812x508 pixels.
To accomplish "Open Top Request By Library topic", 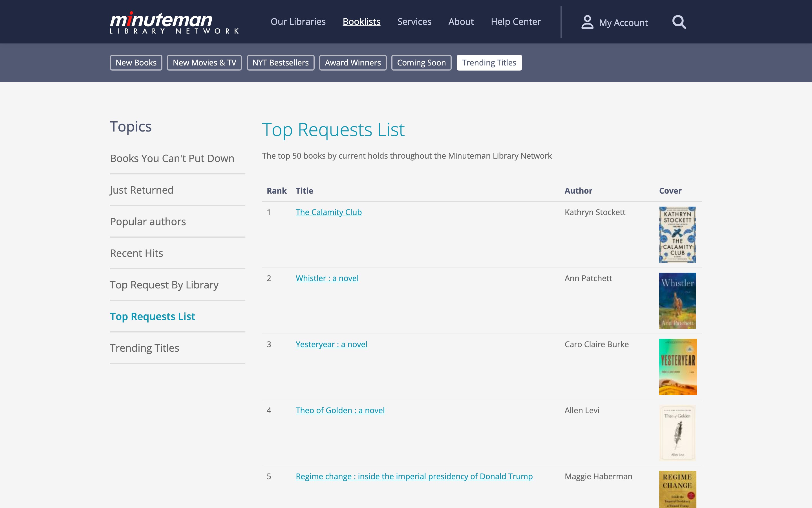I will (164, 284).
